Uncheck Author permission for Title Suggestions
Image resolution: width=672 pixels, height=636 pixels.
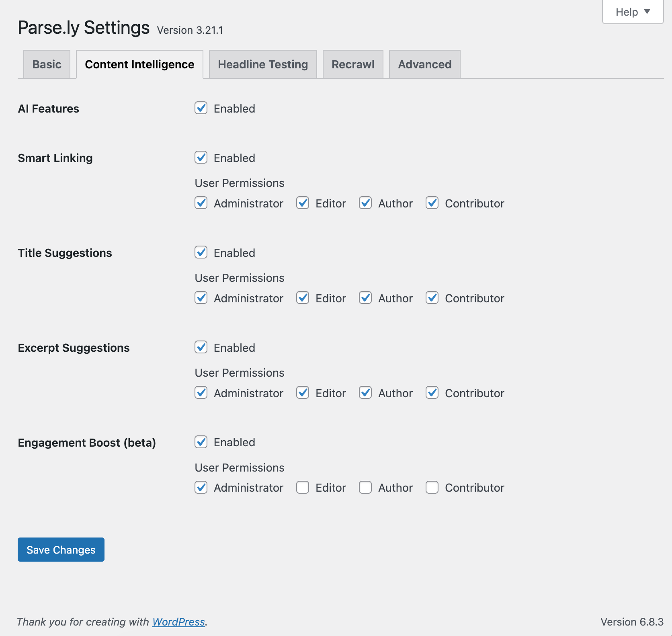coord(365,298)
